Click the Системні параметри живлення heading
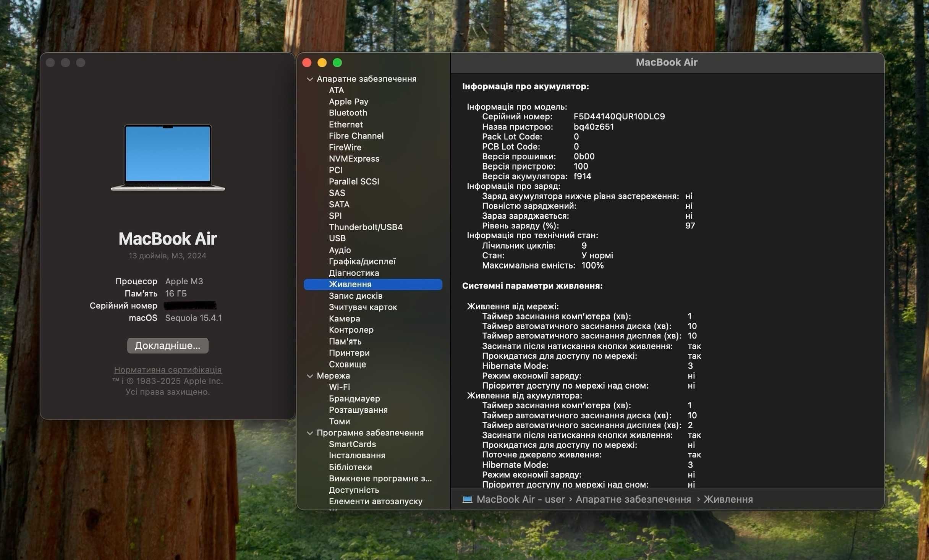Viewport: 929px width, 560px height. 532,286
